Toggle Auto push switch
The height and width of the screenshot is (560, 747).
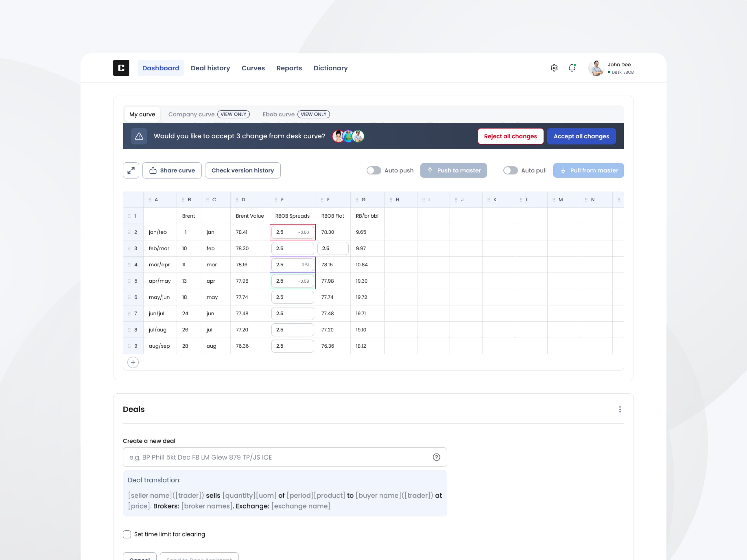[x=374, y=170]
